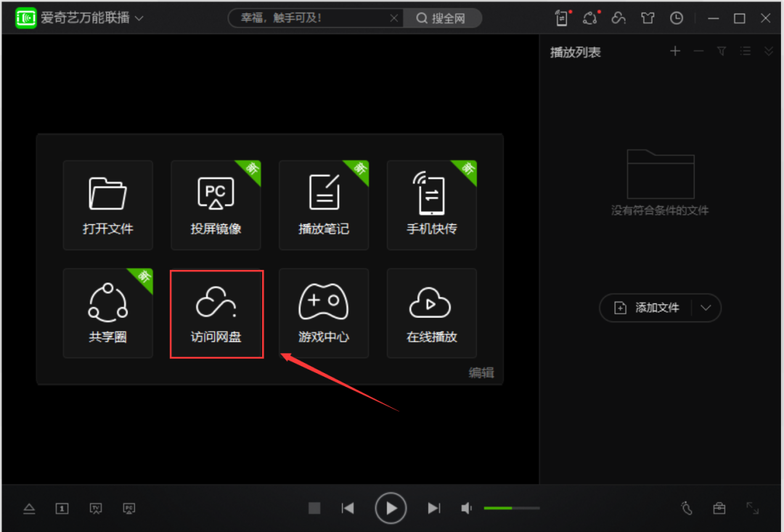This screenshot has width=784, height=532.
Task: Click the 访问网盘 cloud drive tile
Action: pyautogui.click(x=216, y=313)
